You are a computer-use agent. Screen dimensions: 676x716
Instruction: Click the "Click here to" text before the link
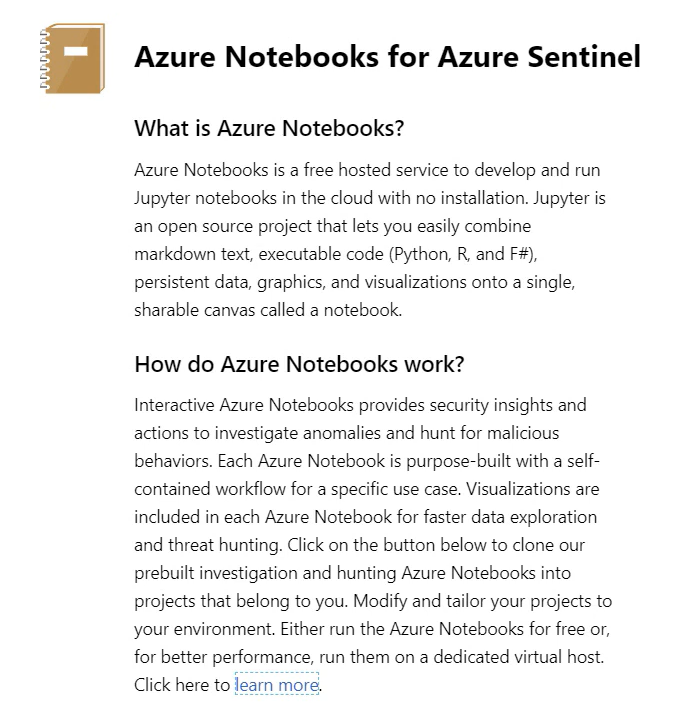[181, 685]
